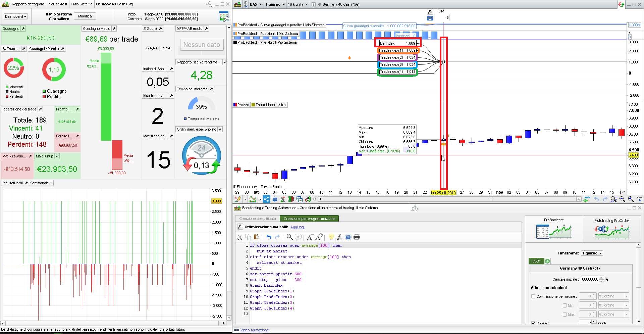Open the Settimanale period dropdown
Viewport: 644px width, 334px height.
point(41,183)
